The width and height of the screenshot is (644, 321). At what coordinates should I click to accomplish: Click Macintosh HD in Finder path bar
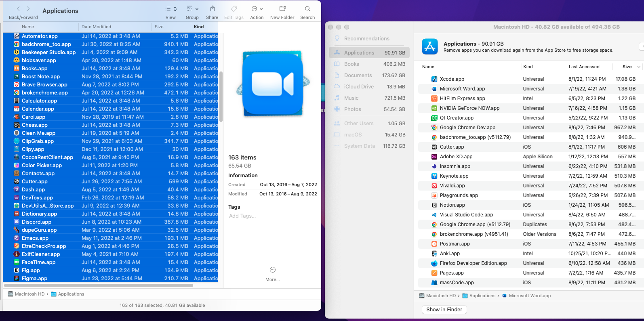26,294
